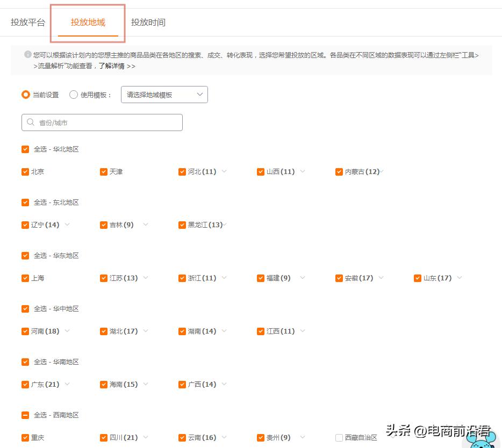
Task: Uncheck the 重庆 checkbox
Action: (x=25, y=437)
